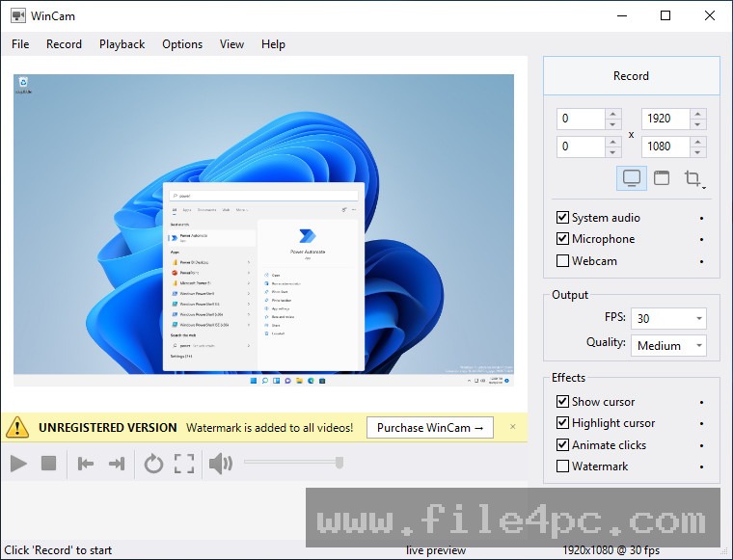Decrease the X offset value stepper
Viewport: 733px width, 560px height.
[x=612, y=124]
